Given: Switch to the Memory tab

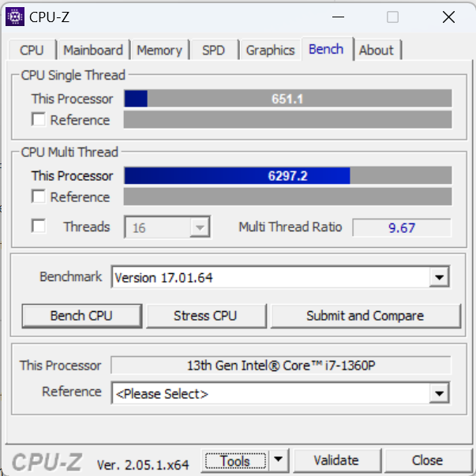Looking at the screenshot, I should tap(159, 50).
